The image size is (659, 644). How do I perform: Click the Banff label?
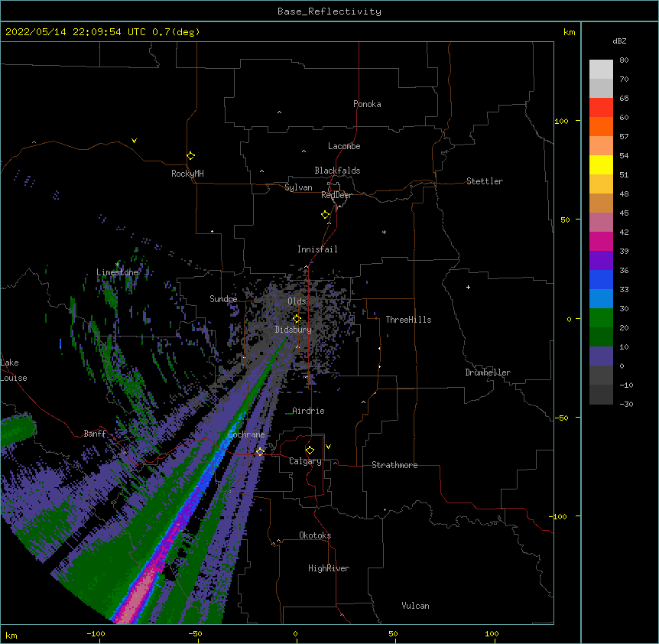tap(95, 434)
